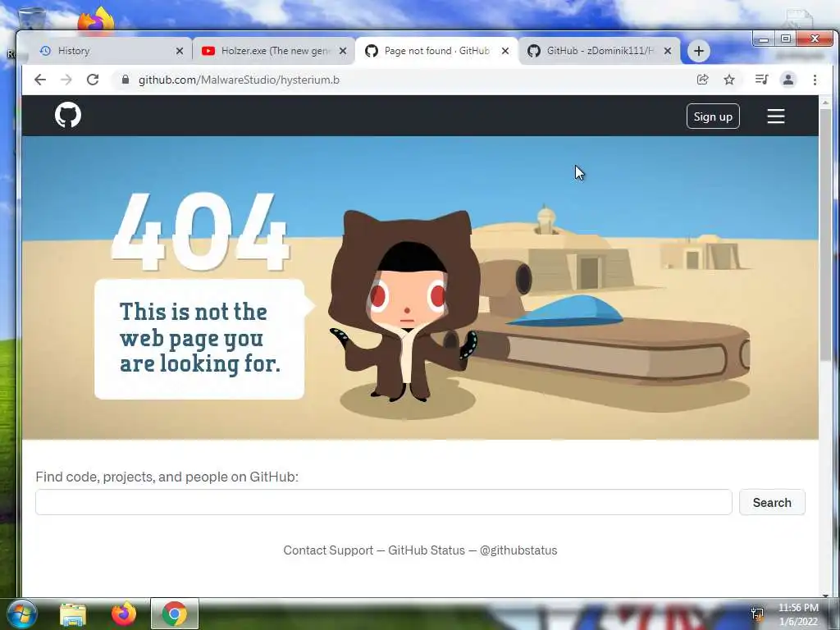Click the Sign up button

click(x=713, y=116)
